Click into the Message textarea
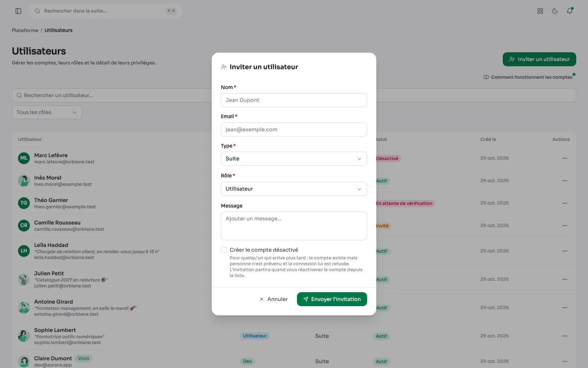Image resolution: width=588 pixels, height=368 pixels. (x=294, y=226)
